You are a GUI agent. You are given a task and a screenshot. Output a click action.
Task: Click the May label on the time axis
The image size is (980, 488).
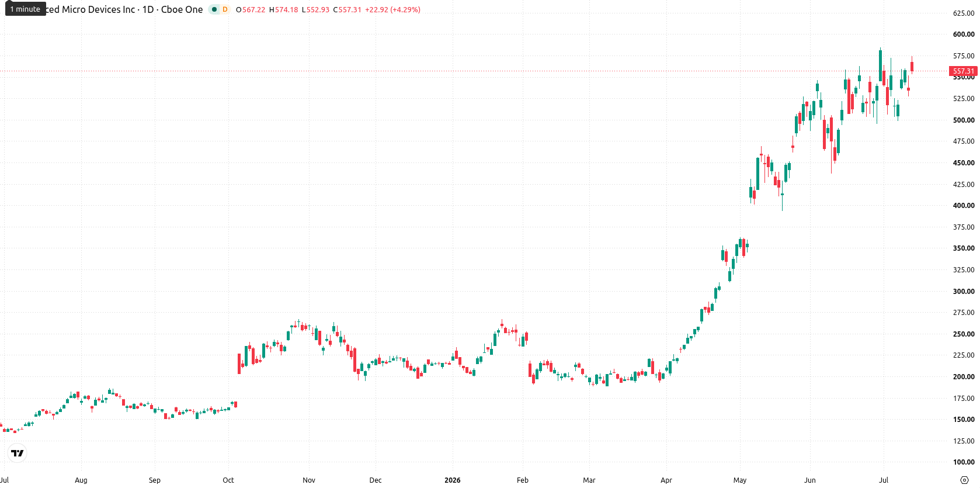click(x=740, y=480)
